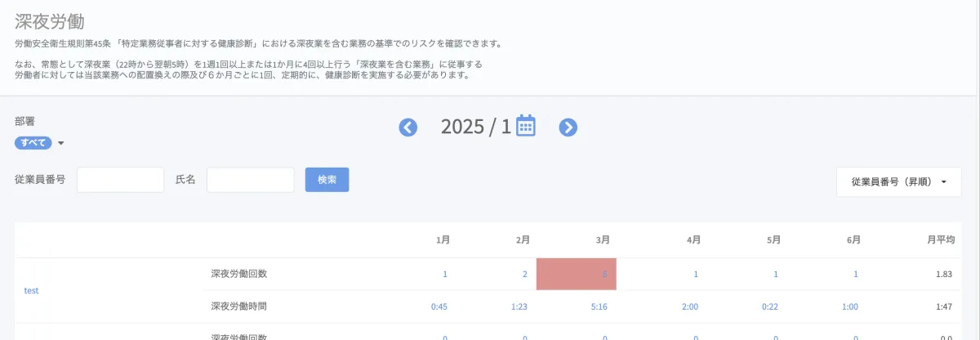Open April night work count for test
Image resolution: width=980 pixels, height=340 pixels.
pos(696,274)
